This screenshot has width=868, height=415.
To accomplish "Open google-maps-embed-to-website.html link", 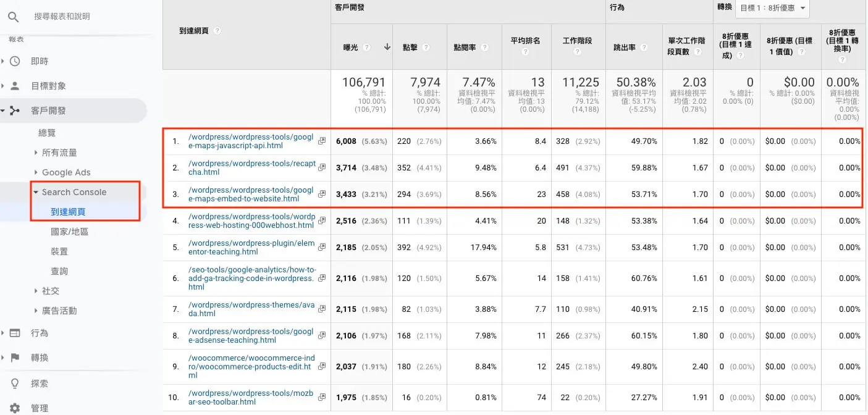I will (x=251, y=195).
